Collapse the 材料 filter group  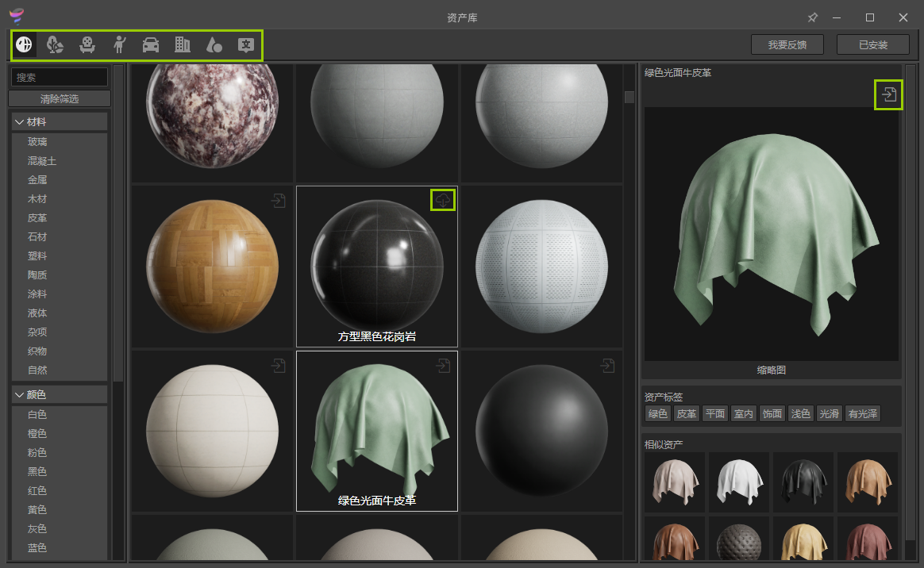click(19, 121)
